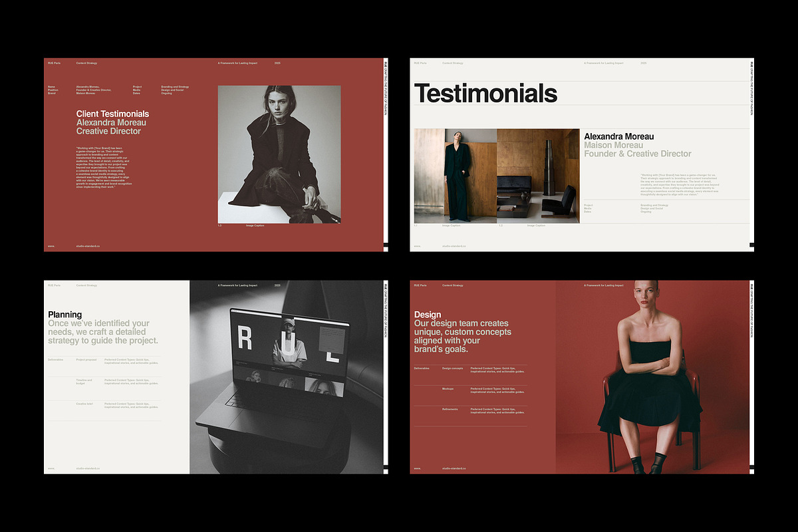Screen dimensions: 798x532
Task: Click the large "Testimonials" title
Action: 485,93
